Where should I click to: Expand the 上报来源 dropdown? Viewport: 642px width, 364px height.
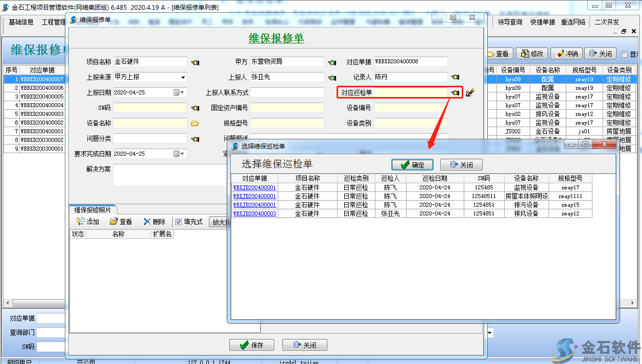(x=183, y=78)
